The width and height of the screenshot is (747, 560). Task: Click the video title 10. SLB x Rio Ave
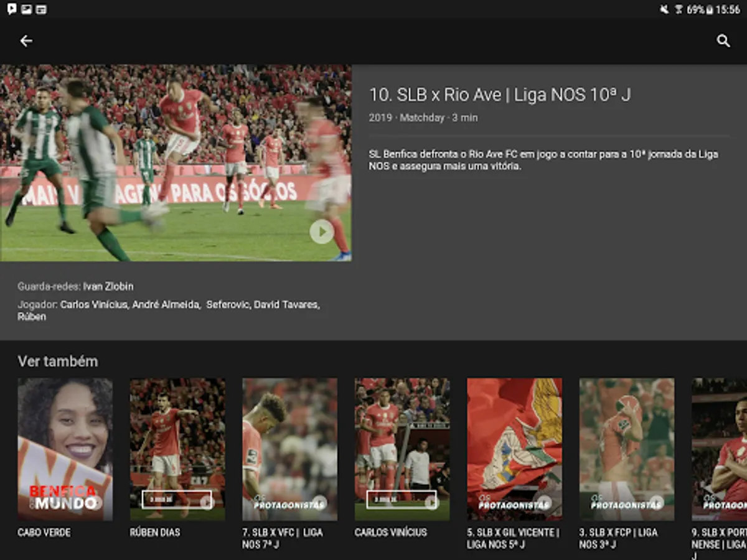pos(500,95)
